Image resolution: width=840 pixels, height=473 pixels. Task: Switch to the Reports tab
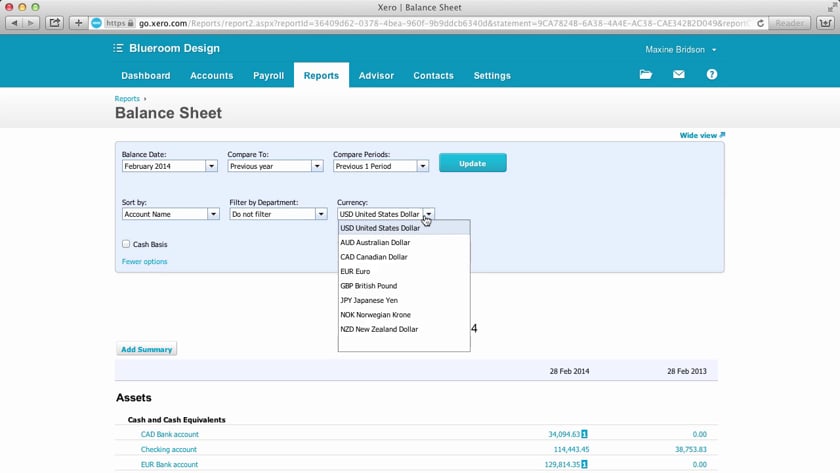[321, 76]
